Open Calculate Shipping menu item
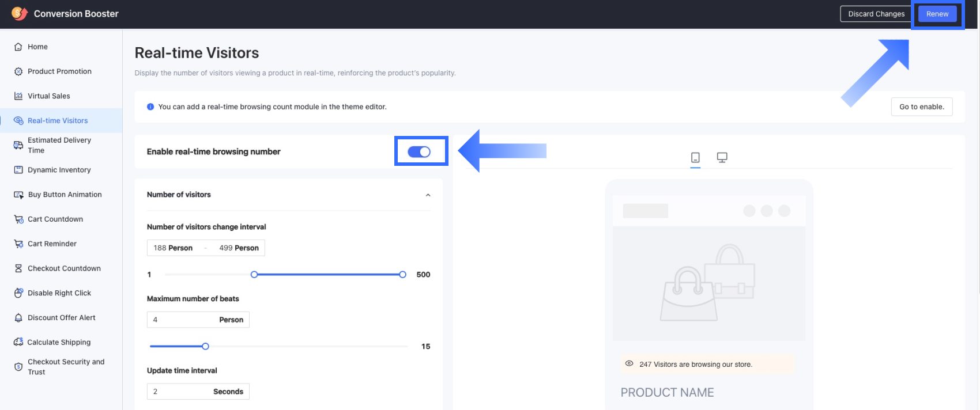The image size is (980, 410). 59,342
